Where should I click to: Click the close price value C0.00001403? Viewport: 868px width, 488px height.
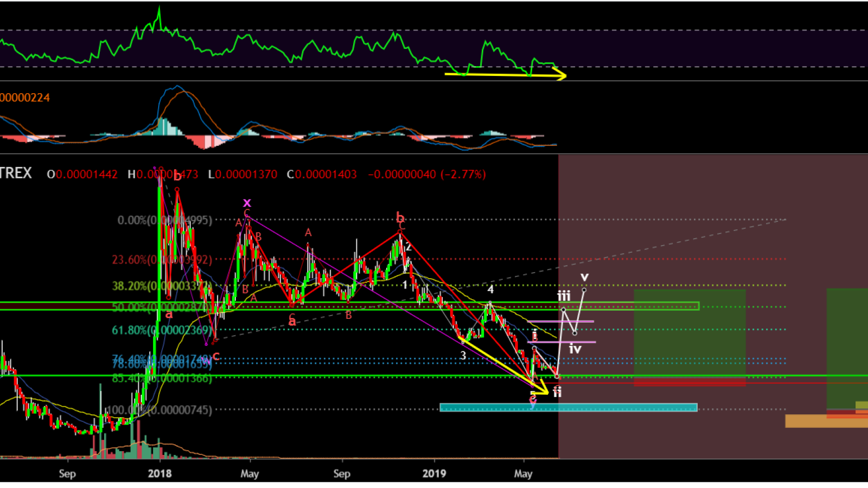pyautogui.click(x=322, y=175)
